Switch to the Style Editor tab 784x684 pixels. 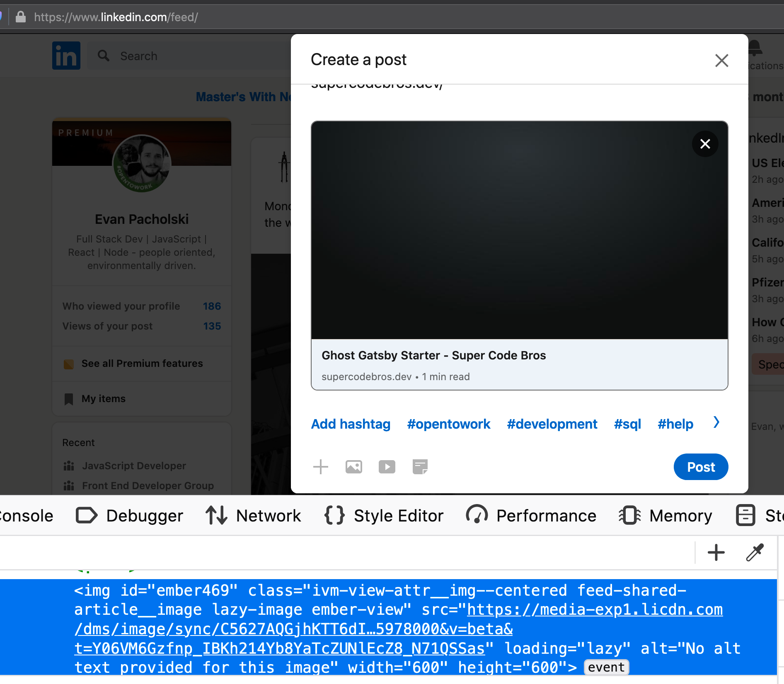click(384, 516)
